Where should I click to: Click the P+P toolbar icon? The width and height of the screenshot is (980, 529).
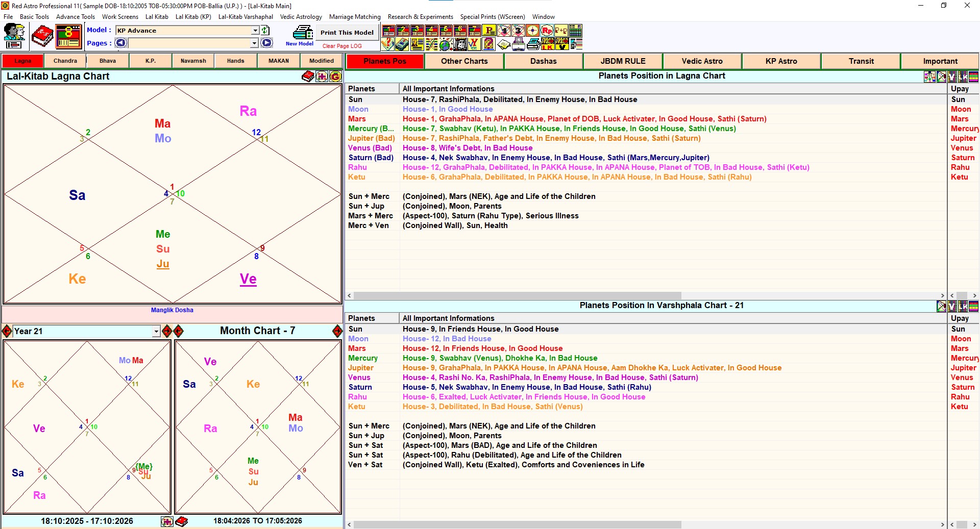[561, 31]
